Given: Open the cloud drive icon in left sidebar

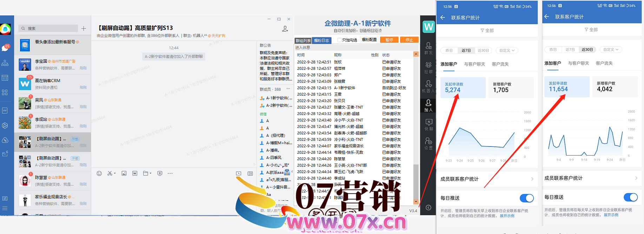Looking at the screenshot, I should coord(5,140).
